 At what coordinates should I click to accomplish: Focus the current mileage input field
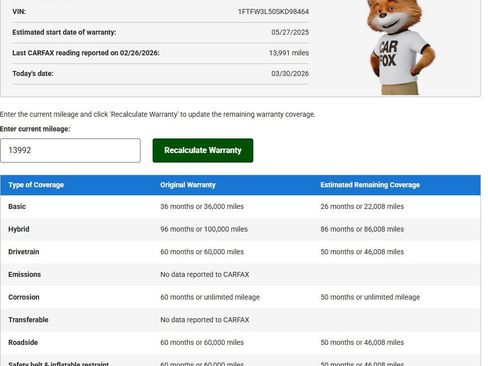pyautogui.click(x=70, y=150)
